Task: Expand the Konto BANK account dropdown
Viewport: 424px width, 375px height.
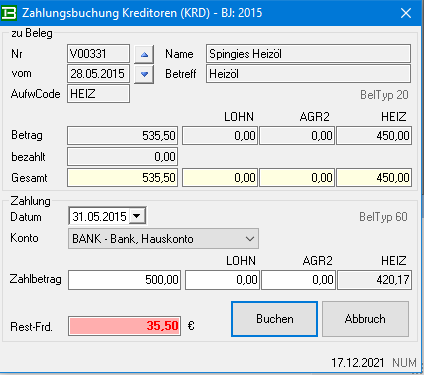Action: [x=163, y=239]
